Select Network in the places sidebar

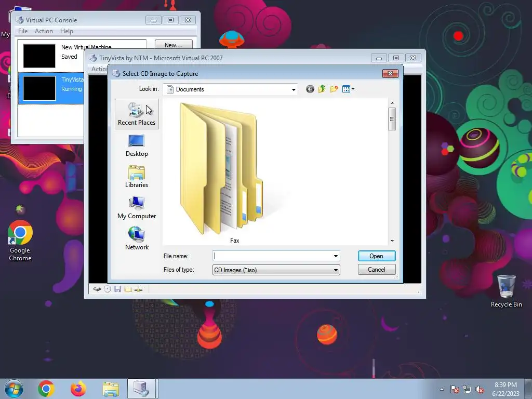[x=137, y=238]
